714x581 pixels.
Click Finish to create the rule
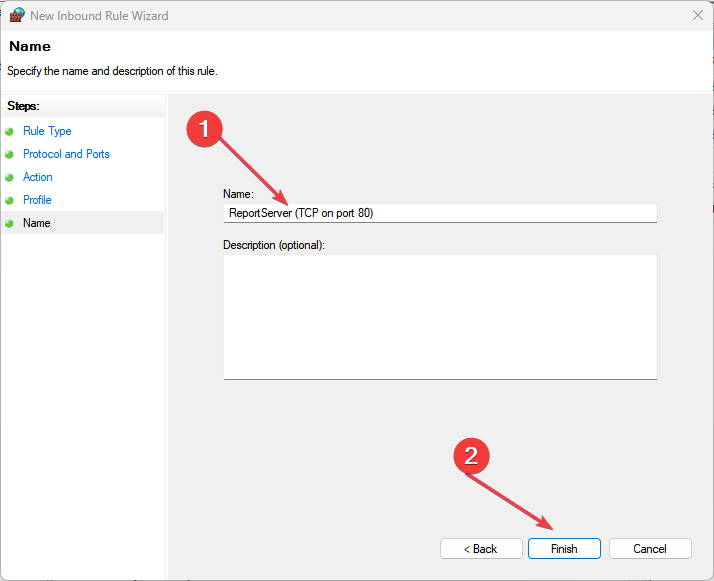pos(564,549)
